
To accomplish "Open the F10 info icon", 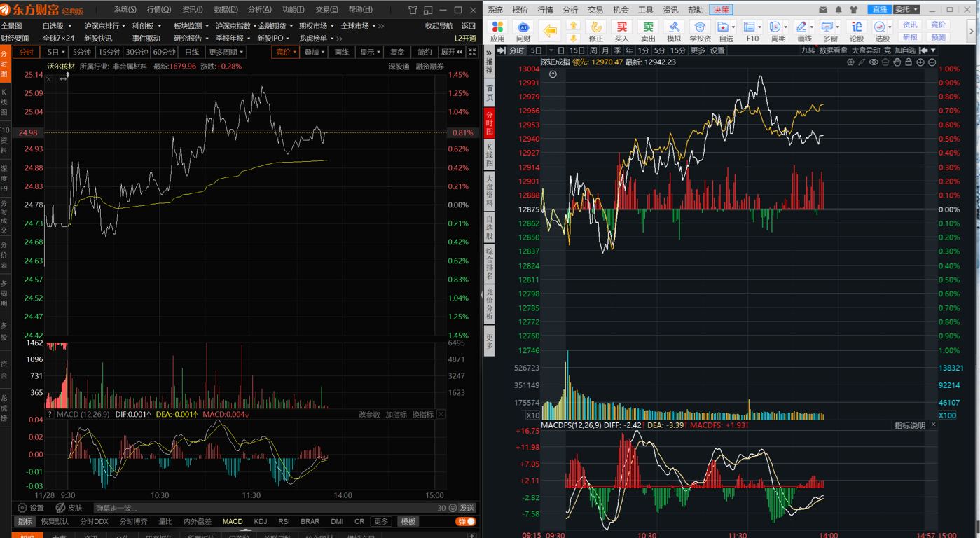I will coord(751,27).
